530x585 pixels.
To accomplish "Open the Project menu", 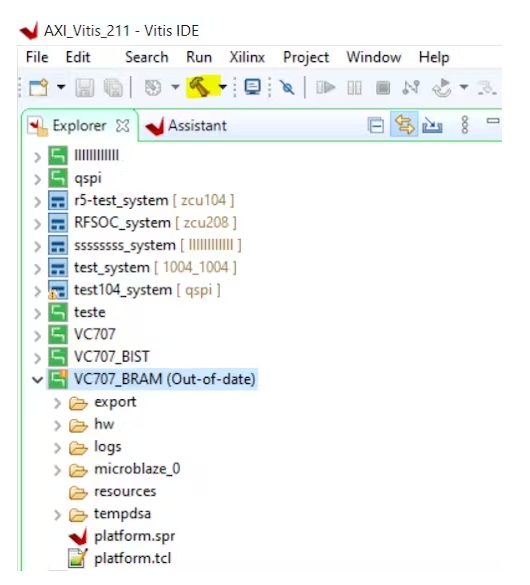I will (x=306, y=58).
